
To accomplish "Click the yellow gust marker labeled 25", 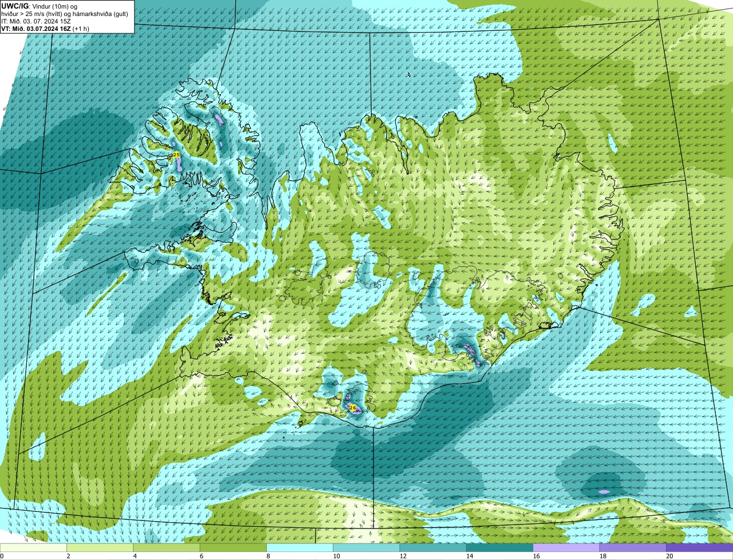I will tap(176, 155).
